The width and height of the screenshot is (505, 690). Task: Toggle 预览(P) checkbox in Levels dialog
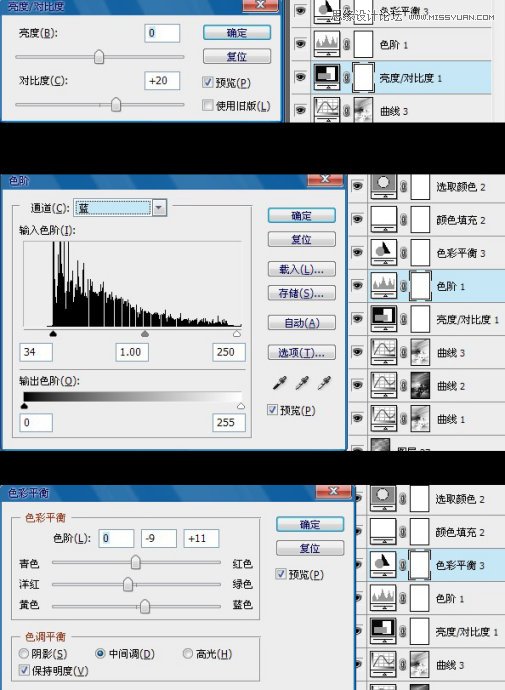click(x=272, y=410)
